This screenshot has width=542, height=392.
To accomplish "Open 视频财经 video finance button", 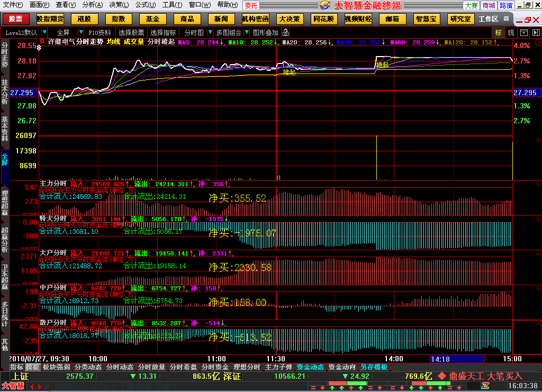I will [x=358, y=19].
